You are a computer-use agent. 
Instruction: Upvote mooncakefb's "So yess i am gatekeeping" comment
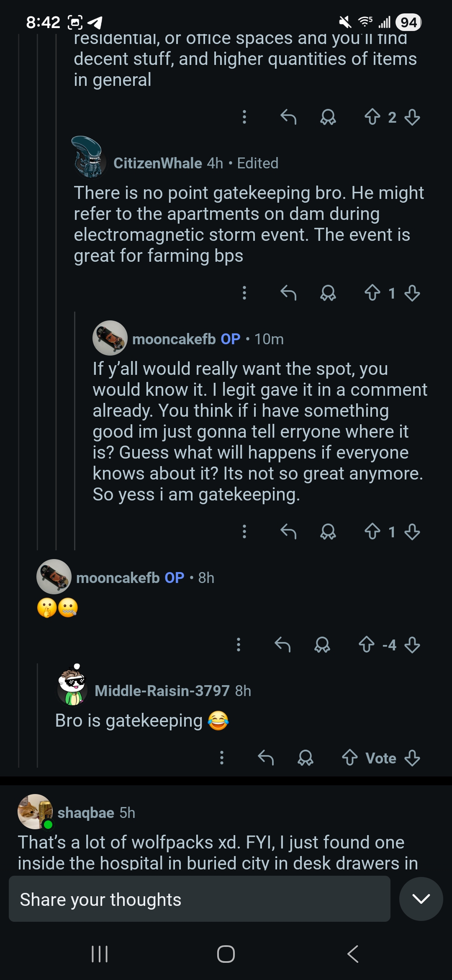pyautogui.click(x=372, y=532)
